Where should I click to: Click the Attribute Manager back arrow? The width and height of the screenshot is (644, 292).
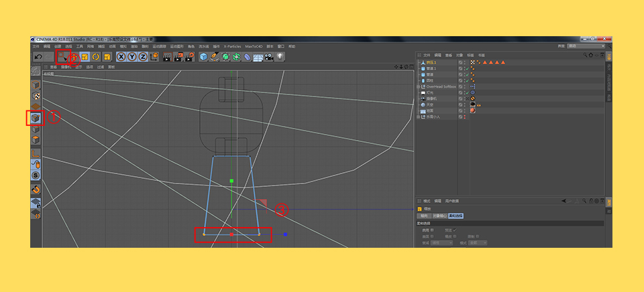pos(565,201)
